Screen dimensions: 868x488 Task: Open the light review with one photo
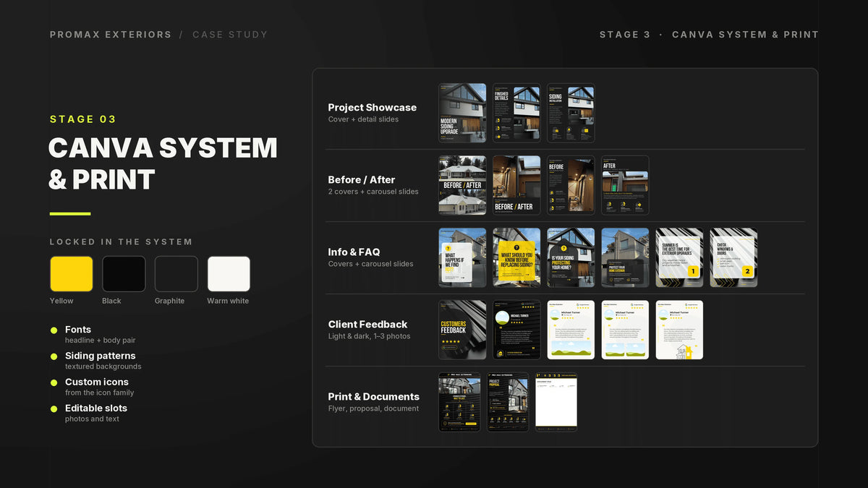(571, 330)
